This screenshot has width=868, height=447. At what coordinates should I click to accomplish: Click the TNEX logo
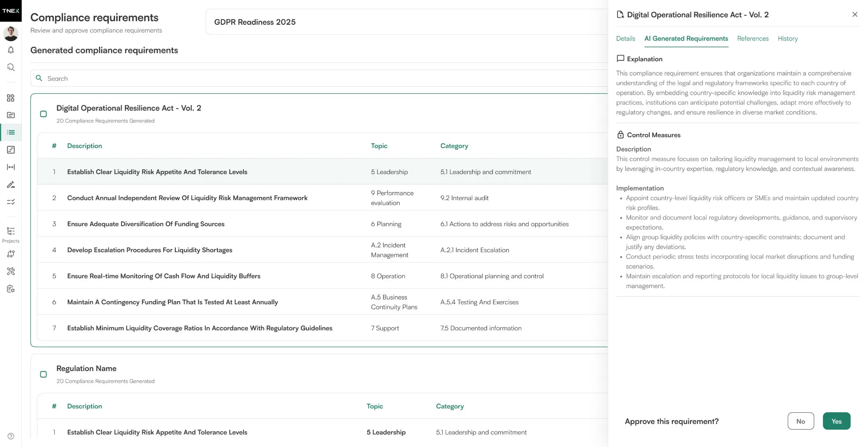[x=11, y=11]
